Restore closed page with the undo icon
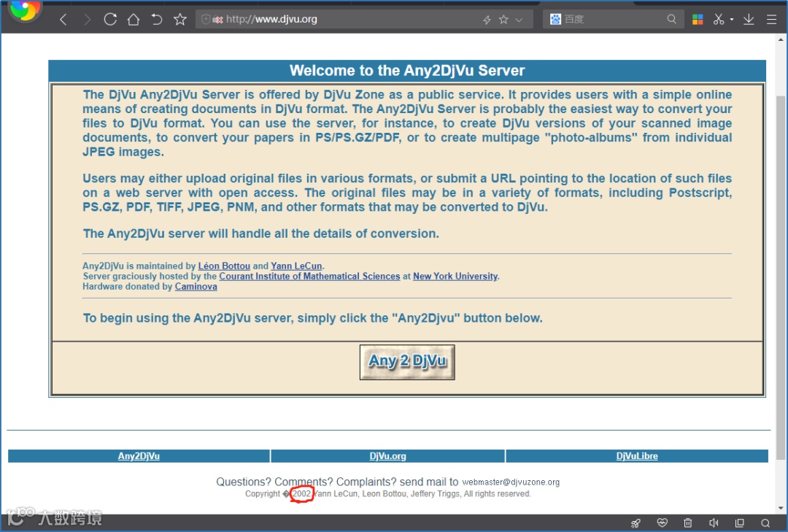 click(x=157, y=20)
